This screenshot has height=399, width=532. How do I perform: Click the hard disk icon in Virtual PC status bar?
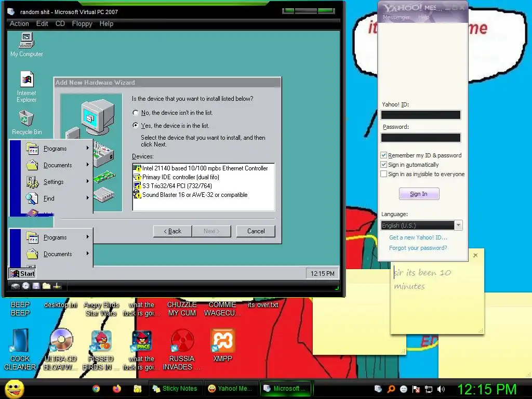[x=15, y=286]
